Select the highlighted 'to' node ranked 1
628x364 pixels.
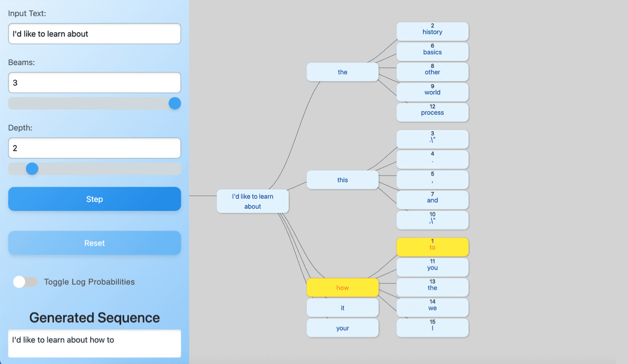click(432, 247)
